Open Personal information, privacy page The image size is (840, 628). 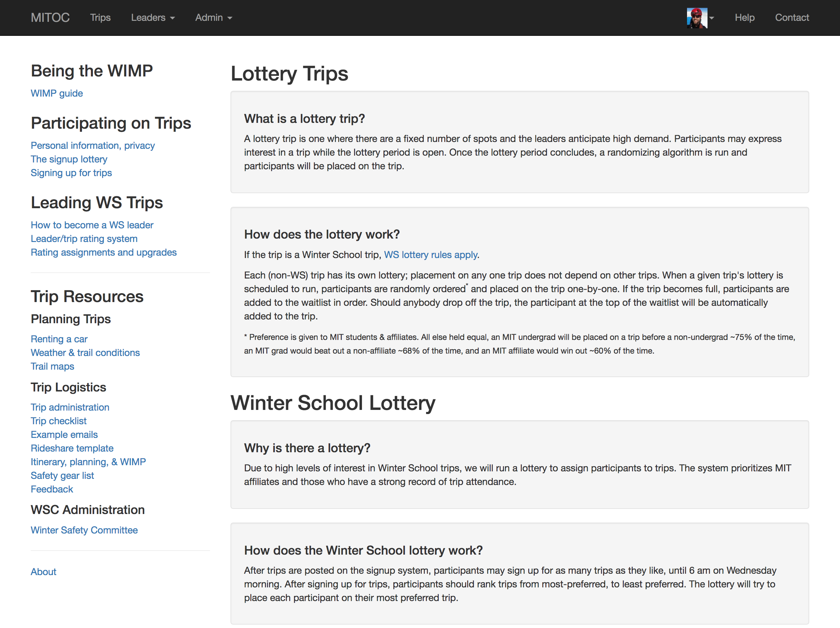pyautogui.click(x=93, y=146)
